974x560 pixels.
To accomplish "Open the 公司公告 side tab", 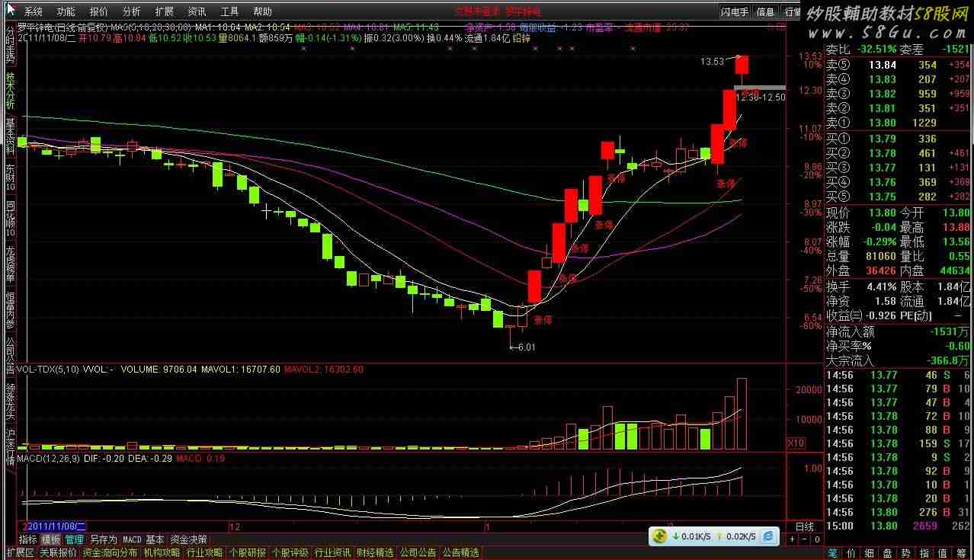I will pyautogui.click(x=10, y=354).
